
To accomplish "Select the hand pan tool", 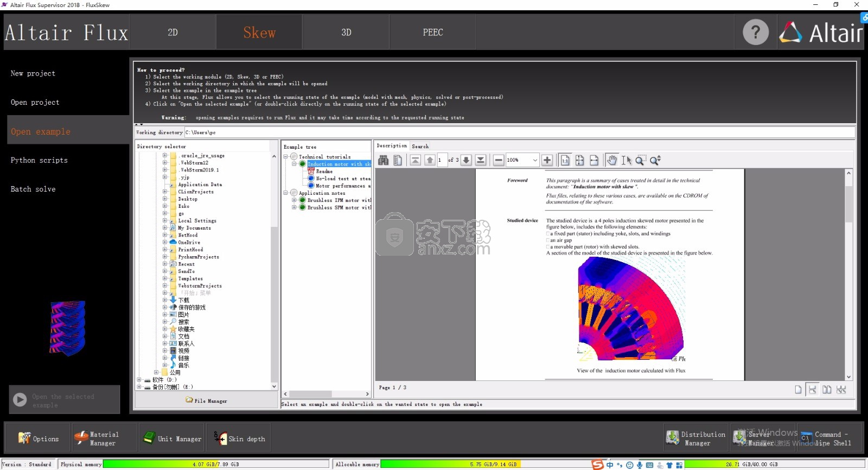I will click(x=612, y=160).
